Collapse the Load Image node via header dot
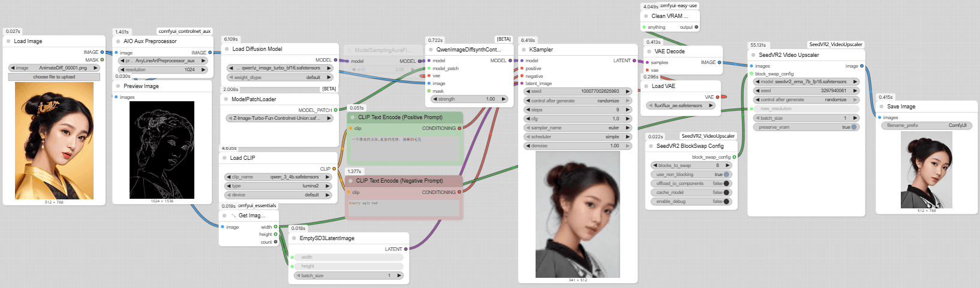 pyautogui.click(x=8, y=41)
